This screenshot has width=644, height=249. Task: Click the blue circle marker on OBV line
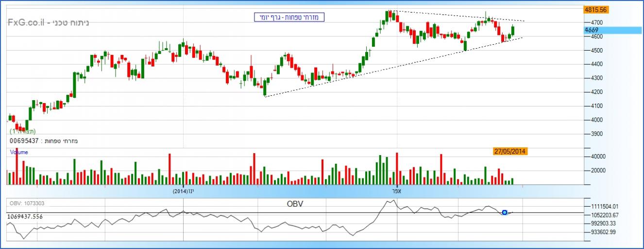505,213
